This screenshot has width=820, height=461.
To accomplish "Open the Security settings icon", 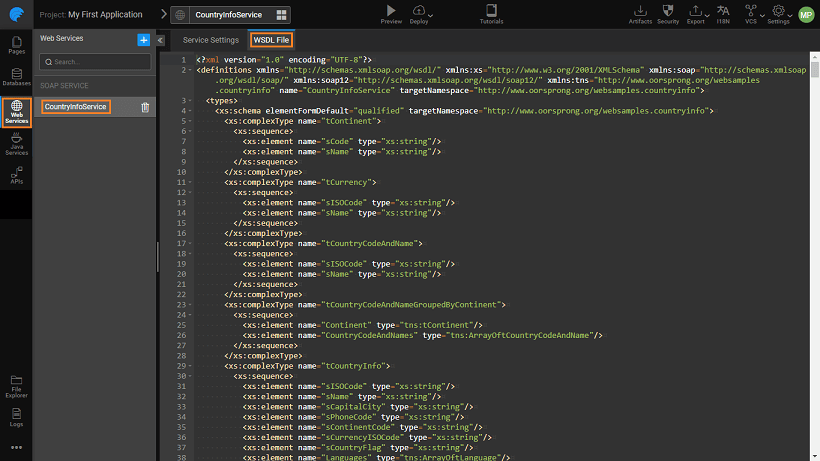I will click(x=668, y=11).
